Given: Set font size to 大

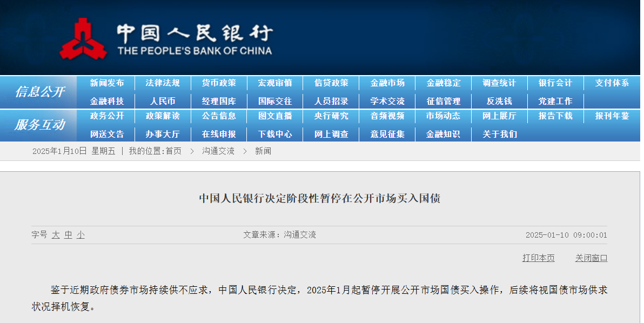Looking at the screenshot, I should click(x=56, y=235).
